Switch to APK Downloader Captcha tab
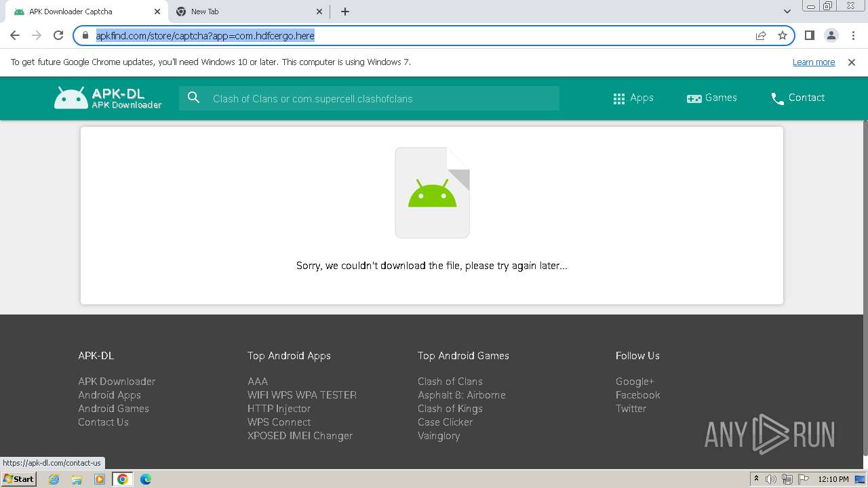This screenshot has width=868, height=488. (85, 12)
